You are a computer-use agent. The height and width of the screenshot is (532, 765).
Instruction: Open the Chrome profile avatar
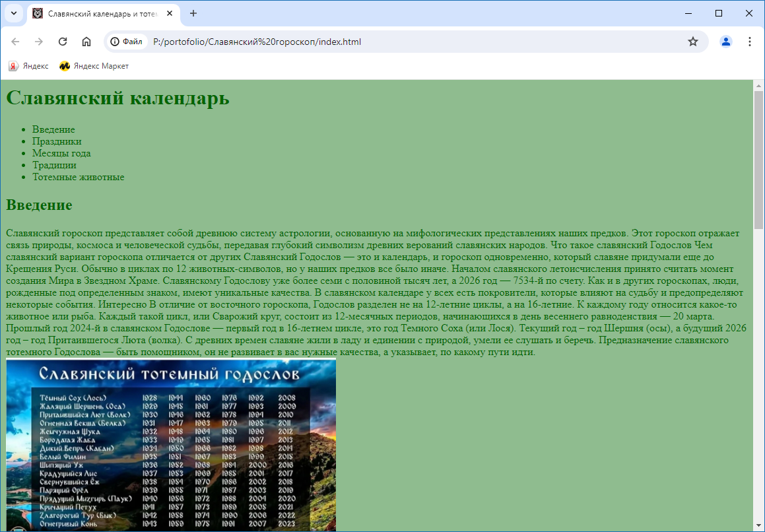[x=726, y=42]
